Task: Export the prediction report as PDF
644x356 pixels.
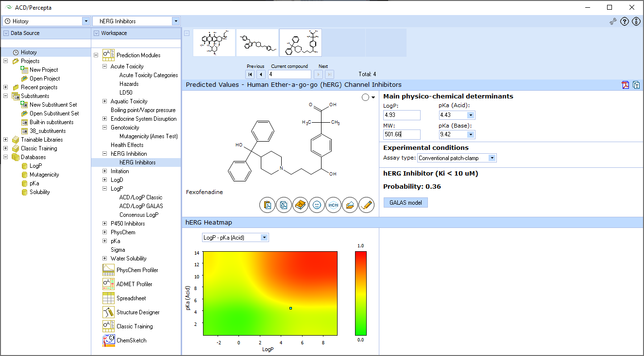Action: [625, 85]
